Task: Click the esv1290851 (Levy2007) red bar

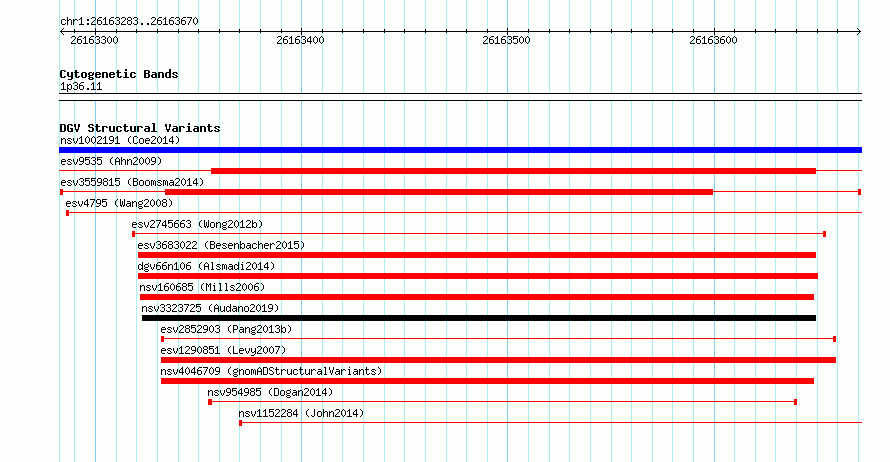Action: tap(498, 360)
